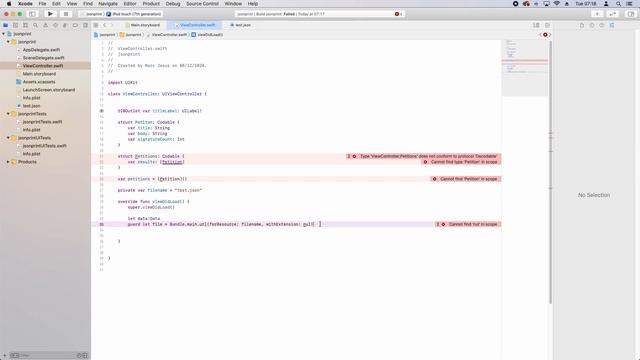Select jsonprintUITests.swift in the navigator

[x=44, y=146]
